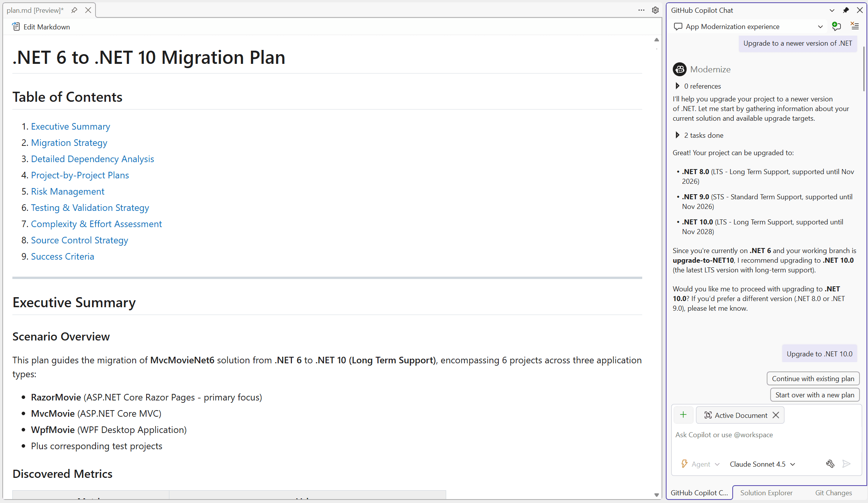Open Copilot tool configuration wrench icon
Image resolution: width=868 pixels, height=503 pixels.
point(830,464)
